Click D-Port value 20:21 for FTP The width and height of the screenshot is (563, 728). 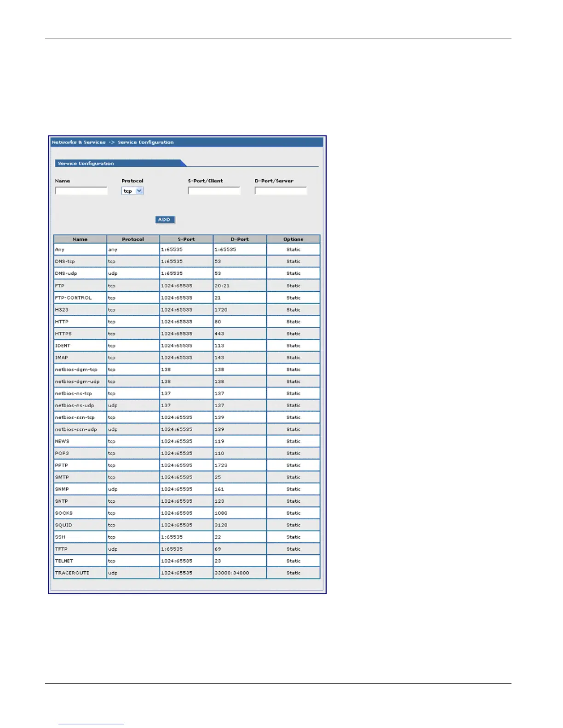pyautogui.click(x=222, y=286)
